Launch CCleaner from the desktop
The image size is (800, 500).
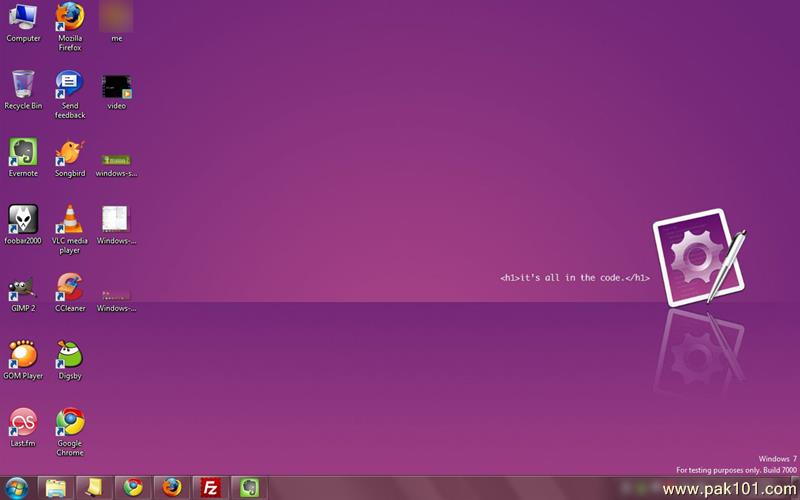(69, 288)
